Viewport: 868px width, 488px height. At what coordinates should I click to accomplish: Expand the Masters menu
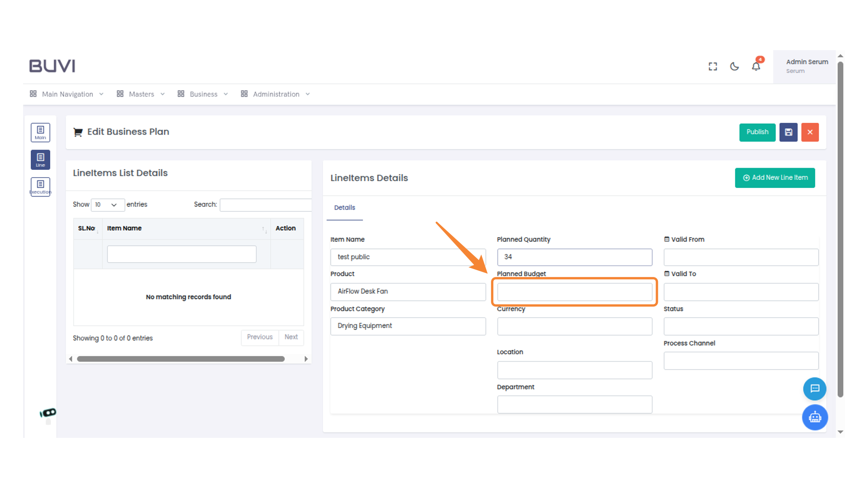coord(141,94)
